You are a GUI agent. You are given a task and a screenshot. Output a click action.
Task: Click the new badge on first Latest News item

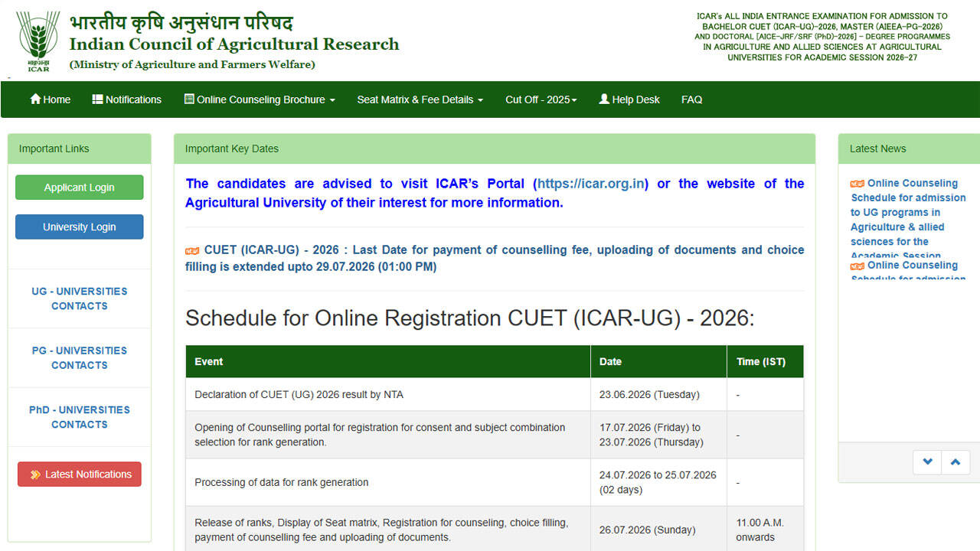pos(857,184)
